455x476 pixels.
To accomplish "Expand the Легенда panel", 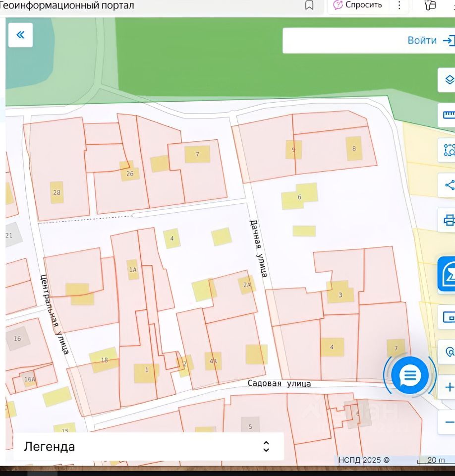I will coord(149,446).
